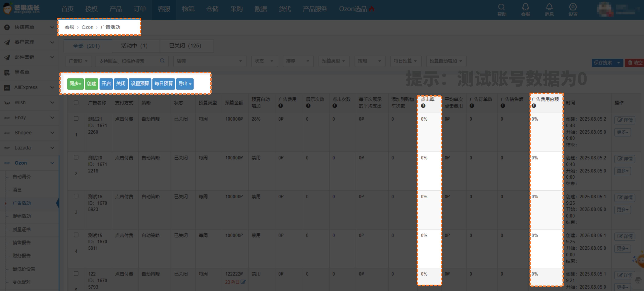Viewport: 644px width, 291px height.
Task: Click the info icon under 广告费用份额 header
Action: click(x=534, y=106)
